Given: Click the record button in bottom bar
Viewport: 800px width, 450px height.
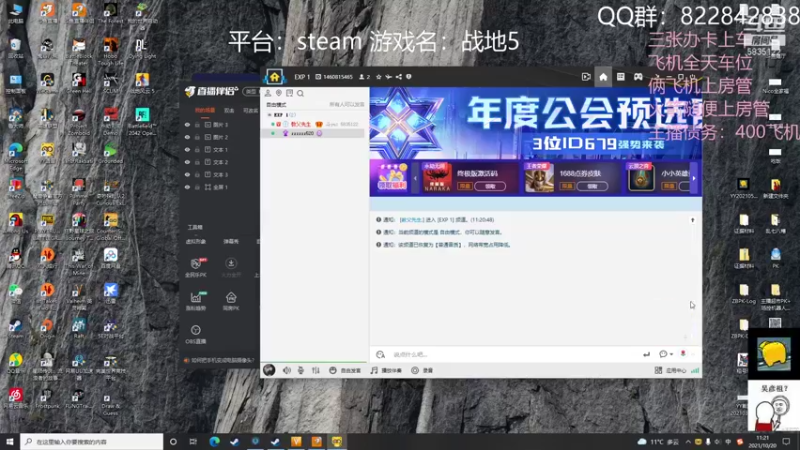Looking at the screenshot, I should [422, 370].
